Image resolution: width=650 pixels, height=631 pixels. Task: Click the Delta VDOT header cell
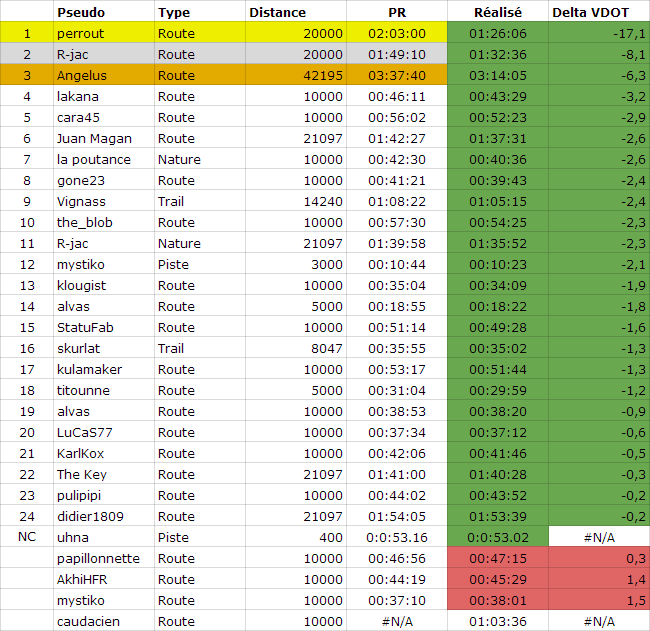point(599,12)
